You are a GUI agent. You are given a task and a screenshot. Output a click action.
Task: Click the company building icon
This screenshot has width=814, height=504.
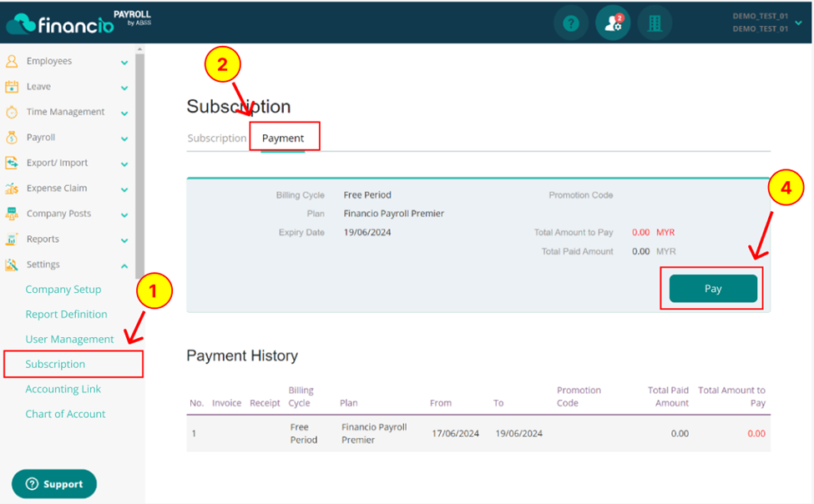pyautogui.click(x=655, y=23)
